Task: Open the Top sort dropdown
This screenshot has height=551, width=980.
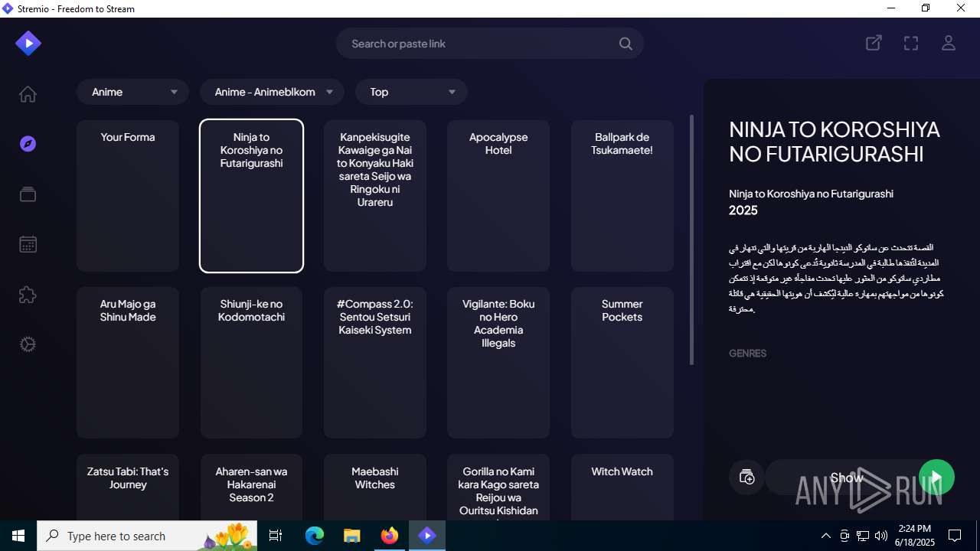Action: (411, 92)
